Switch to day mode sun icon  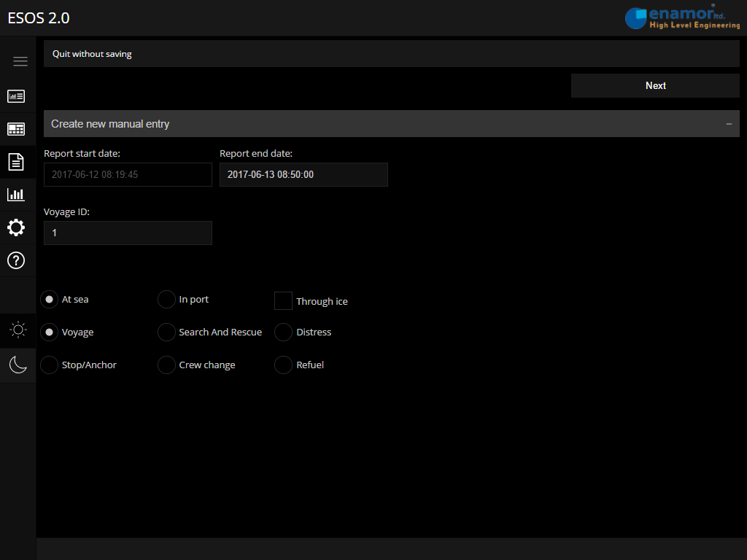[x=18, y=330]
